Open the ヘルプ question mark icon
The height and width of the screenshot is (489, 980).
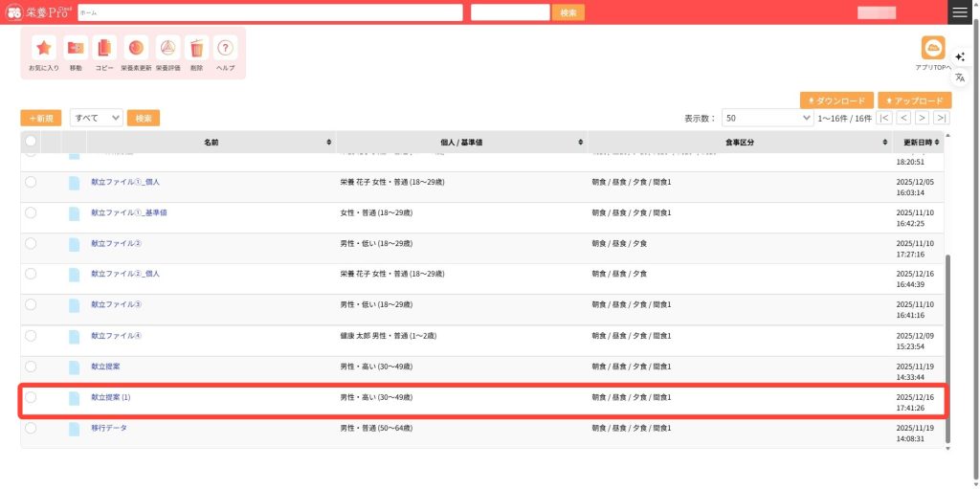tap(226, 48)
